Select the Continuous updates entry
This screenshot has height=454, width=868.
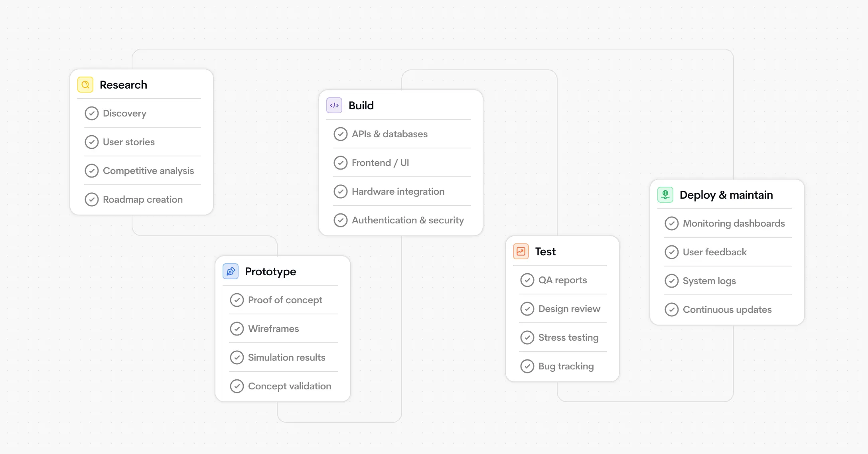(727, 310)
